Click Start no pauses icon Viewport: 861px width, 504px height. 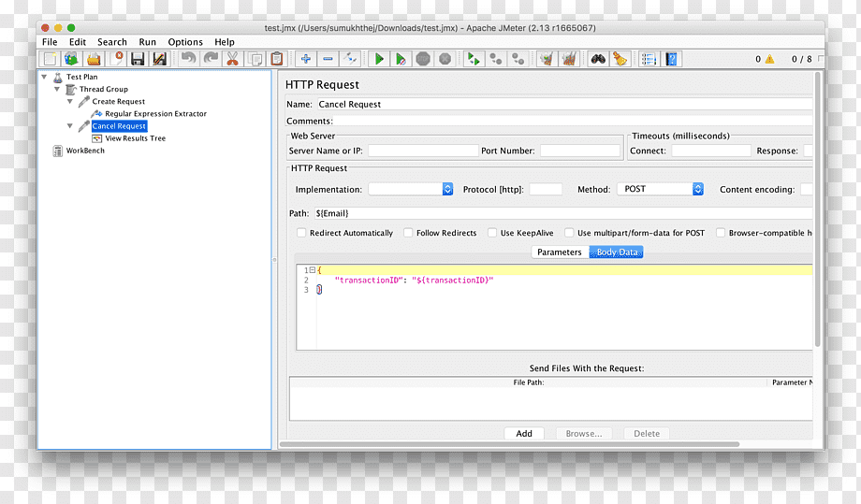point(401,59)
